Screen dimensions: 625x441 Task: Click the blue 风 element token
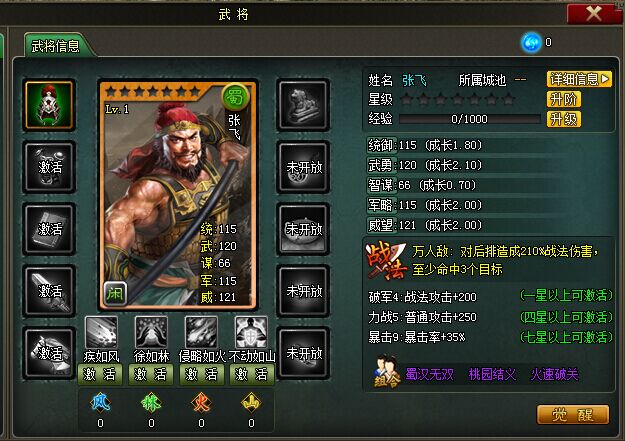pos(100,403)
